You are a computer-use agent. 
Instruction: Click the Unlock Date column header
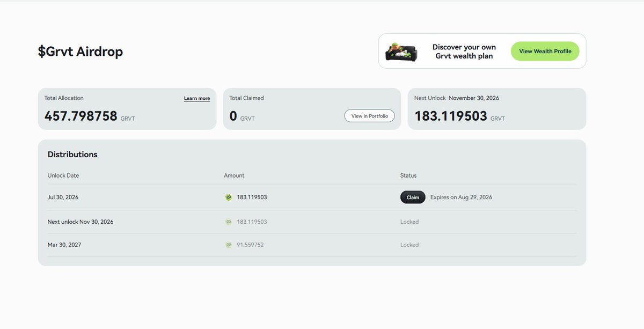pos(63,176)
